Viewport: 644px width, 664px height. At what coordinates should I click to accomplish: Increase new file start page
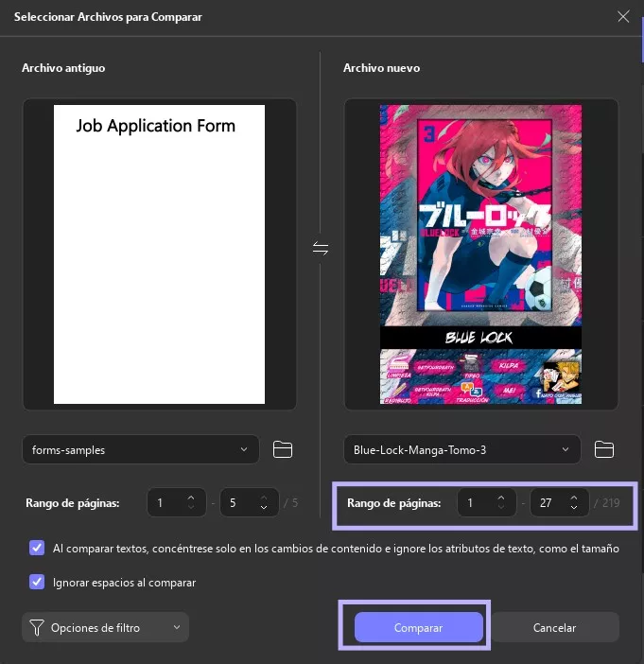pyautogui.click(x=501, y=498)
